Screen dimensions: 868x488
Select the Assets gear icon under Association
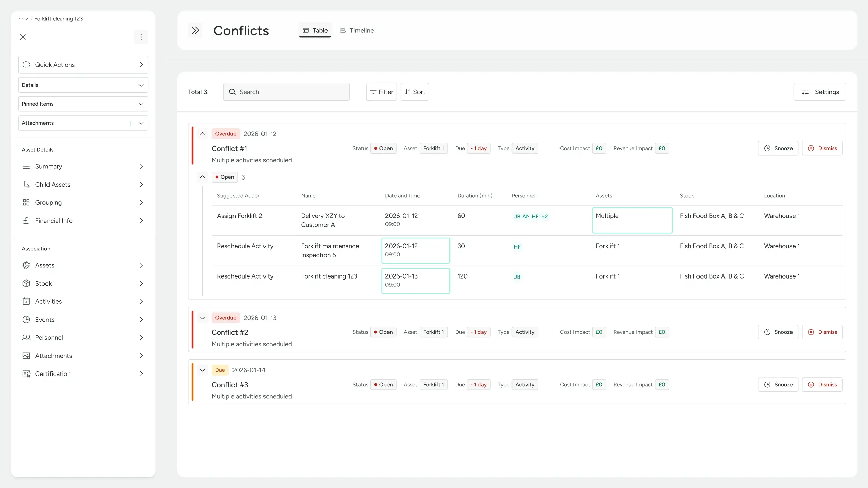pyautogui.click(x=26, y=265)
